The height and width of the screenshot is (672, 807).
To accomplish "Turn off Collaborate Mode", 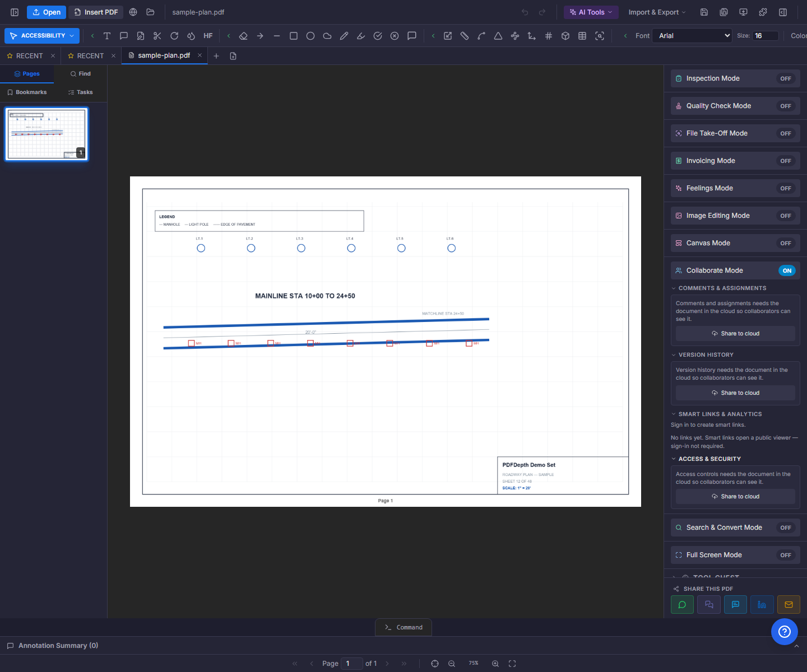I will 787,271.
